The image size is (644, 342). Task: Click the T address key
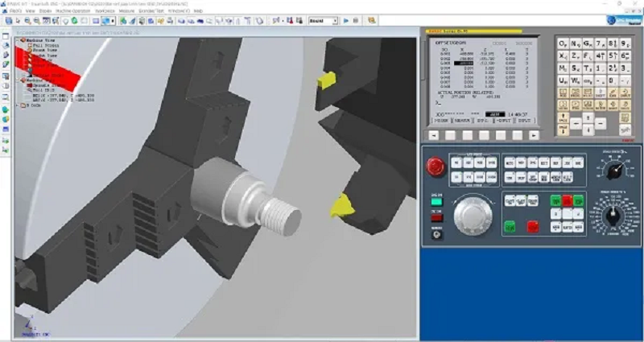[x=588, y=68]
